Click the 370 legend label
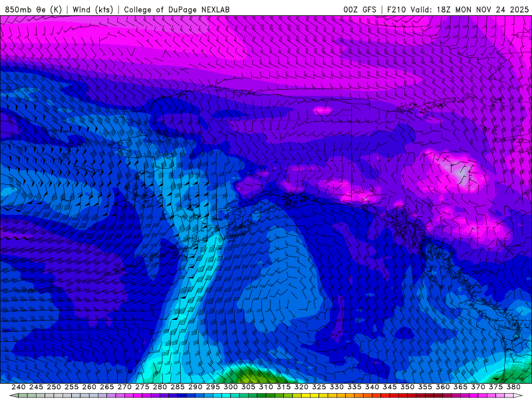Screen dimensions: 532x399 (477, 387)
